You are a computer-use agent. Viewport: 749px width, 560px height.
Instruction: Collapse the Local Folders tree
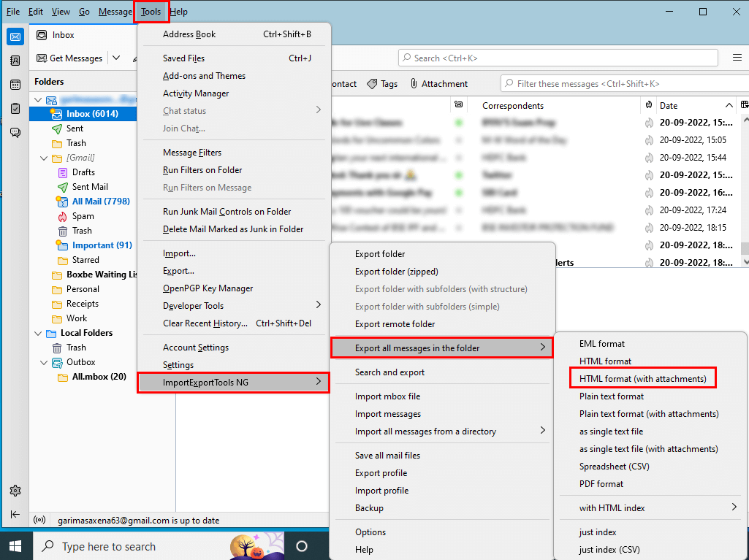click(38, 333)
